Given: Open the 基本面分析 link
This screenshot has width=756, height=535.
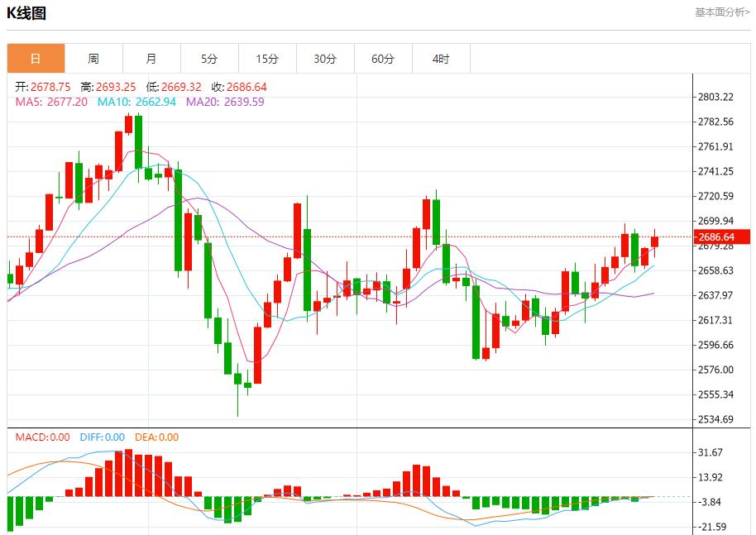Looking at the screenshot, I should pyautogui.click(x=722, y=12).
